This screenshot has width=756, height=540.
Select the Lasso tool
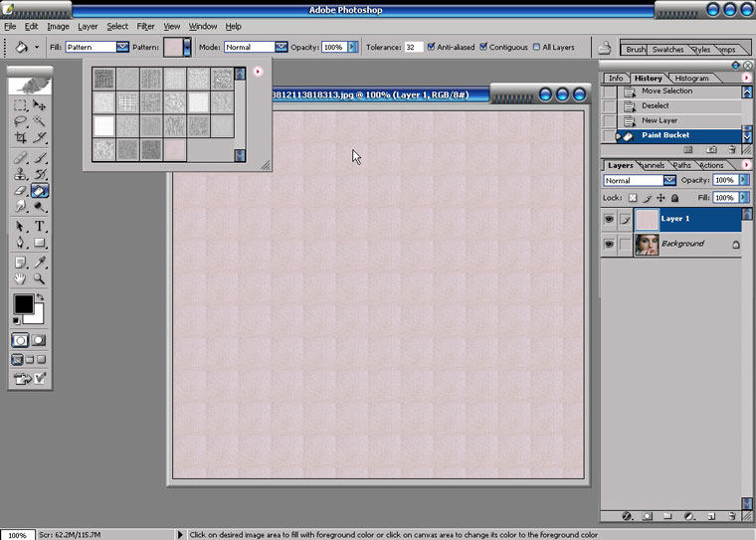coord(20,120)
